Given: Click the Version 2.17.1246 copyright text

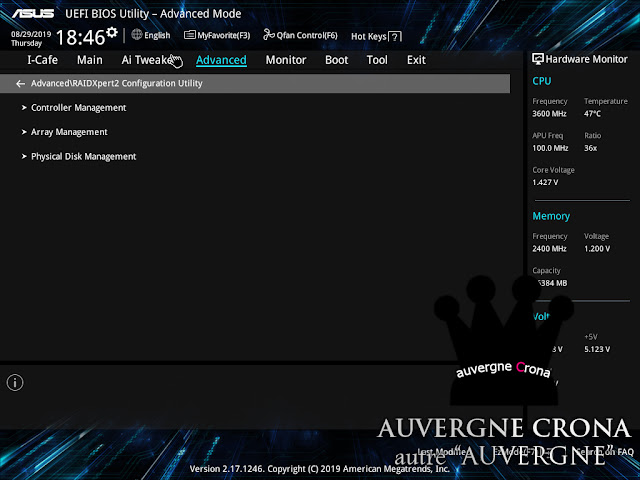Looking at the screenshot, I should [320, 469].
